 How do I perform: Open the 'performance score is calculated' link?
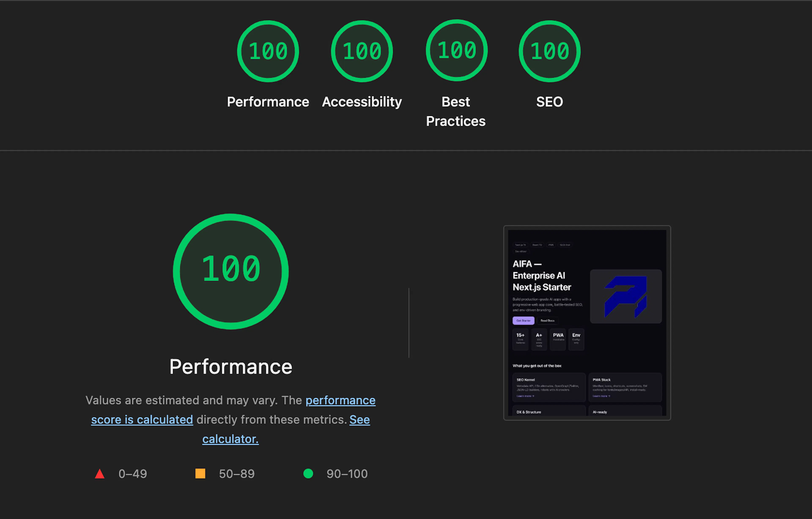point(233,410)
